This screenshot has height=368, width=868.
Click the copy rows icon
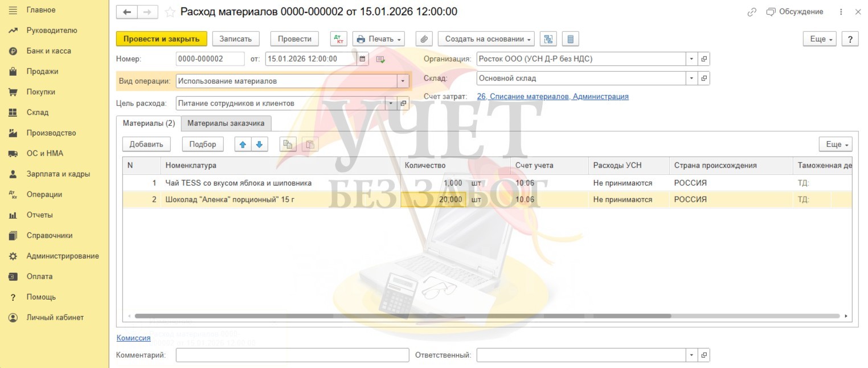pos(288,144)
